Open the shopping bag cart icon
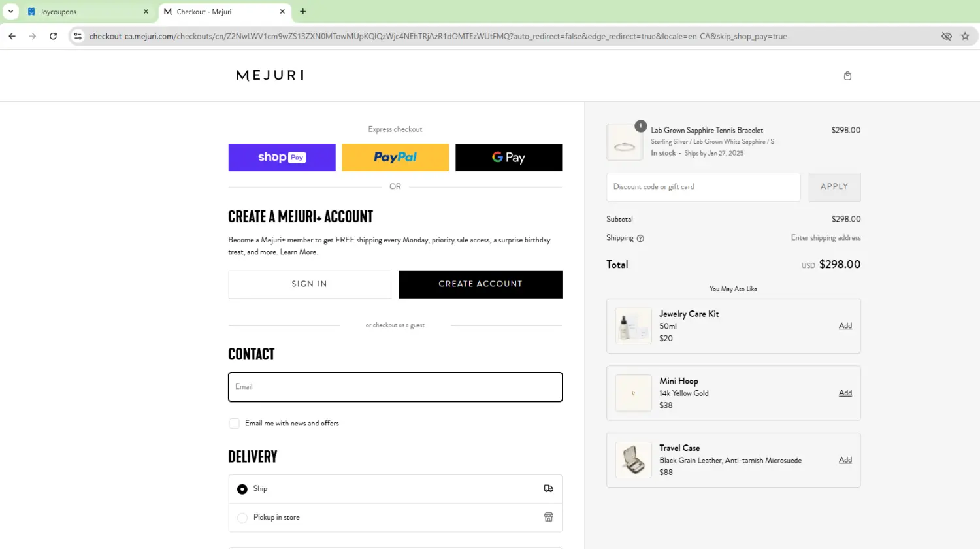The image size is (980, 549). coord(847,76)
